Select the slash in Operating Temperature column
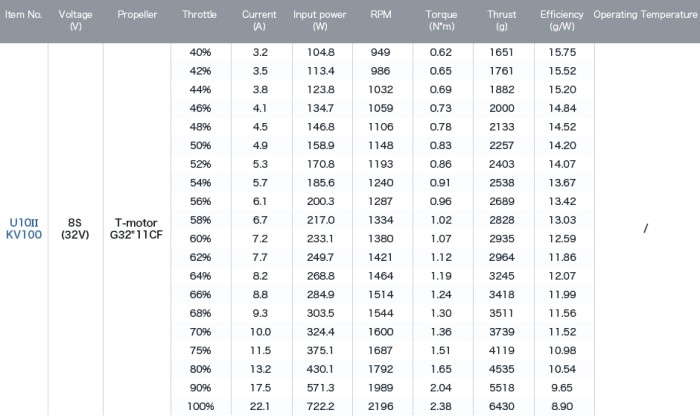Viewport: 700px width, 416px height. tap(646, 229)
